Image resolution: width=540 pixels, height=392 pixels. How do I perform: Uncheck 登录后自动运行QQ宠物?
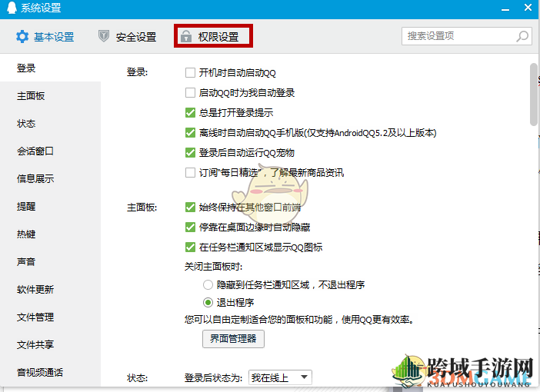(190, 152)
